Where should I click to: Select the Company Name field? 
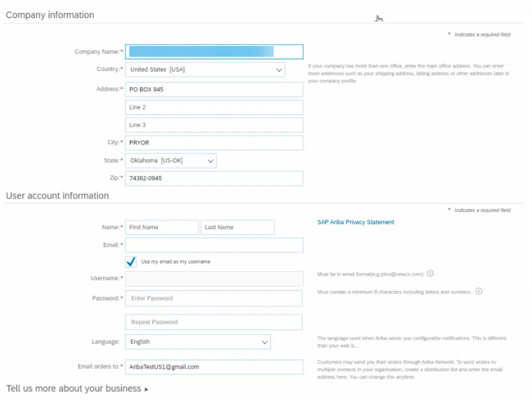click(x=213, y=51)
